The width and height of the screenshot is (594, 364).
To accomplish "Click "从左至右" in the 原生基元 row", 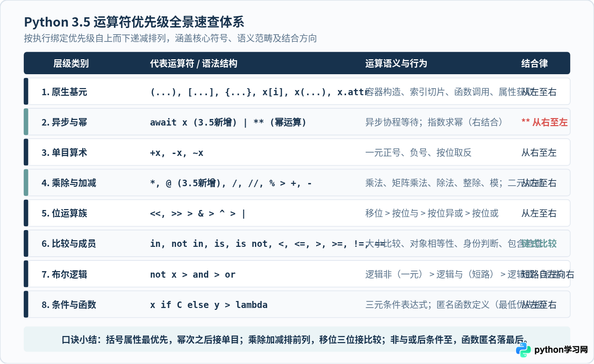I will pyautogui.click(x=539, y=92).
